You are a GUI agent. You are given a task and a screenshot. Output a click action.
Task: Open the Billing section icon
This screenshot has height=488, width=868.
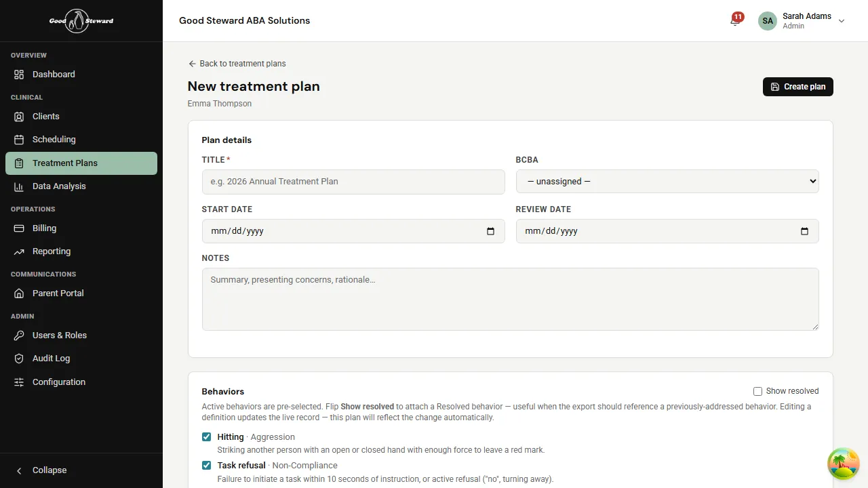tap(18, 228)
